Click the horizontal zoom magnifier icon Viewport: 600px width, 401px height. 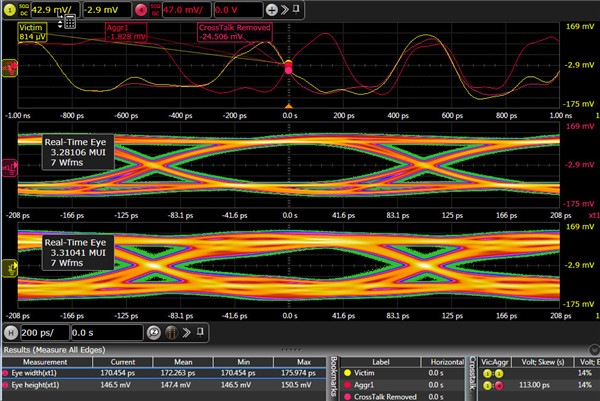pyautogui.click(x=155, y=330)
